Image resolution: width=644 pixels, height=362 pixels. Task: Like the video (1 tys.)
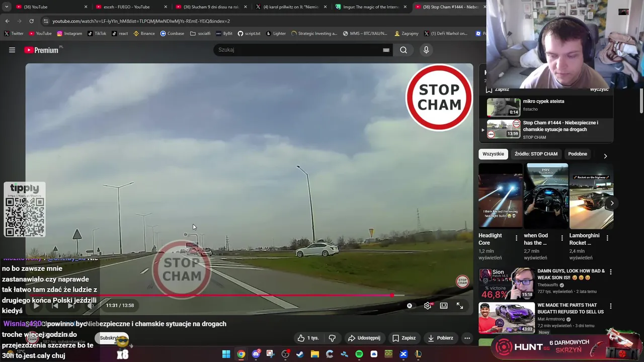point(308,338)
